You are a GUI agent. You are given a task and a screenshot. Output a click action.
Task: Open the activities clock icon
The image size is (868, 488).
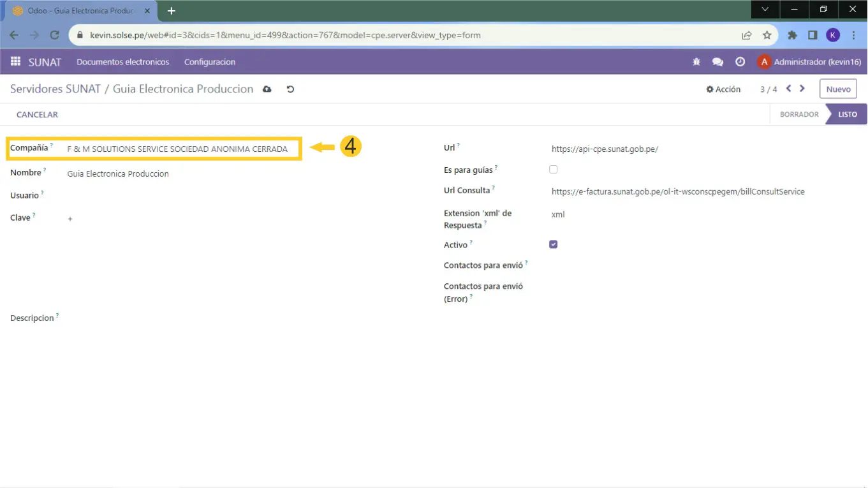click(740, 62)
